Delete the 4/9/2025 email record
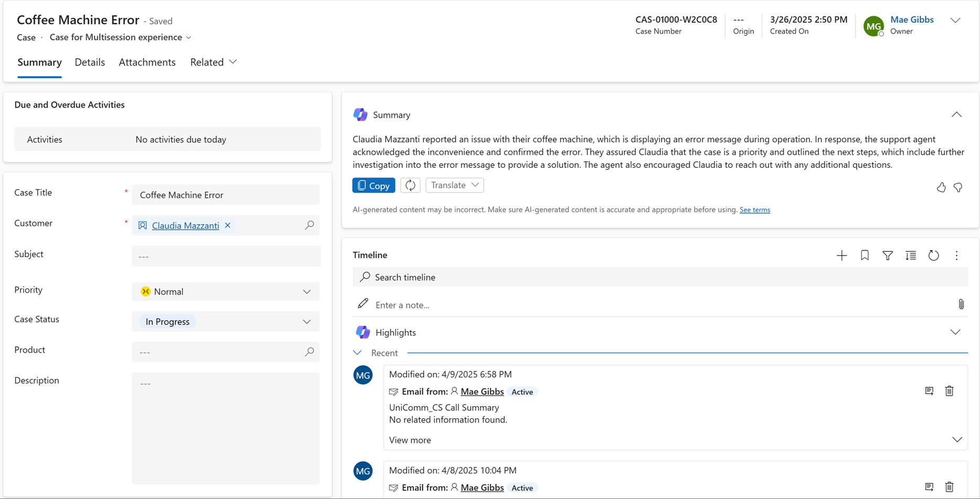 (x=949, y=391)
